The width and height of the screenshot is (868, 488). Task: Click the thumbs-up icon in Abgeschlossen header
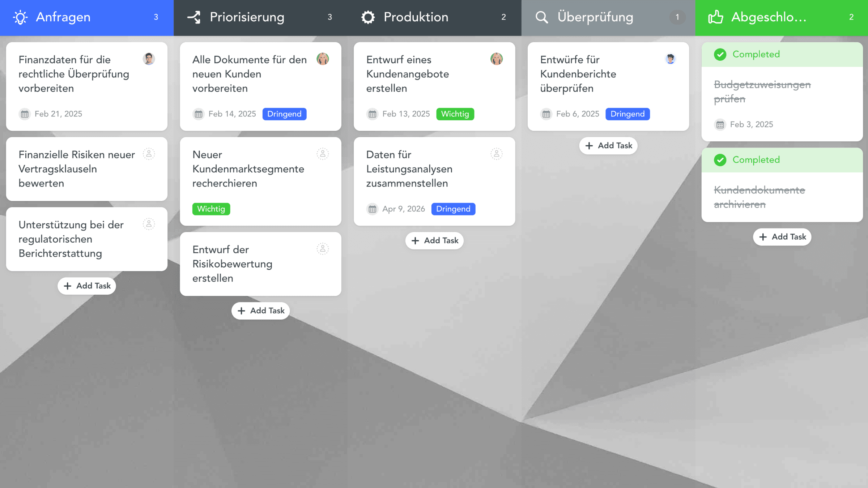715,17
